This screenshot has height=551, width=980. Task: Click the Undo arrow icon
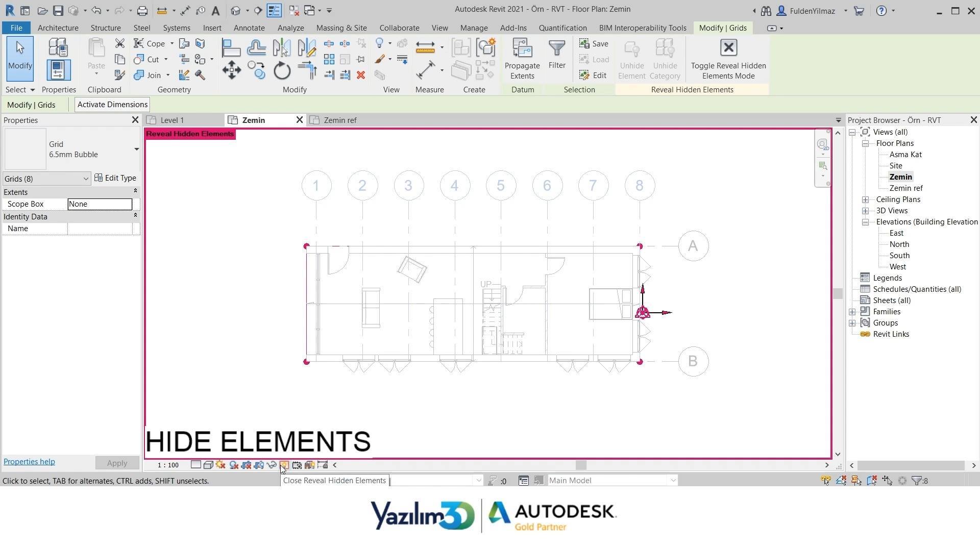click(x=96, y=11)
